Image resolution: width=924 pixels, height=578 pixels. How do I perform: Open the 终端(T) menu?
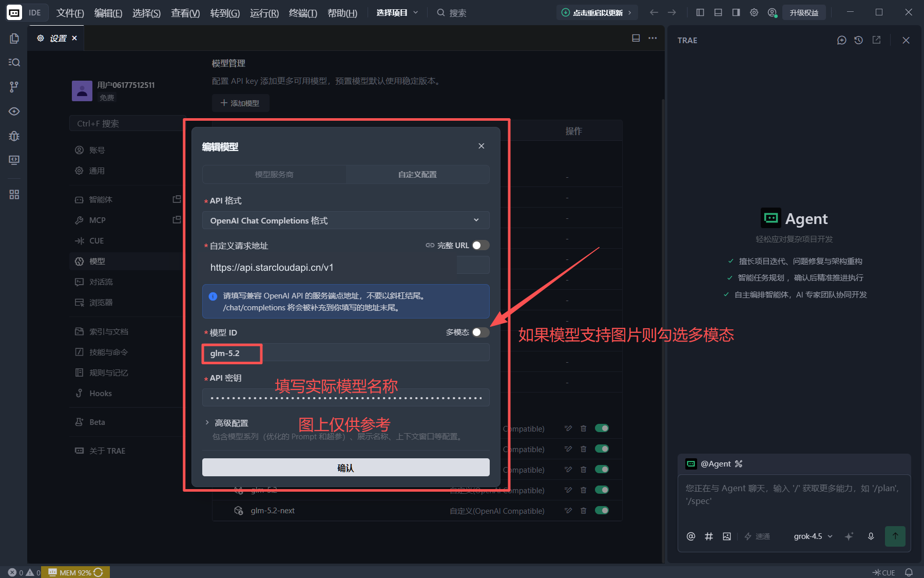click(303, 13)
